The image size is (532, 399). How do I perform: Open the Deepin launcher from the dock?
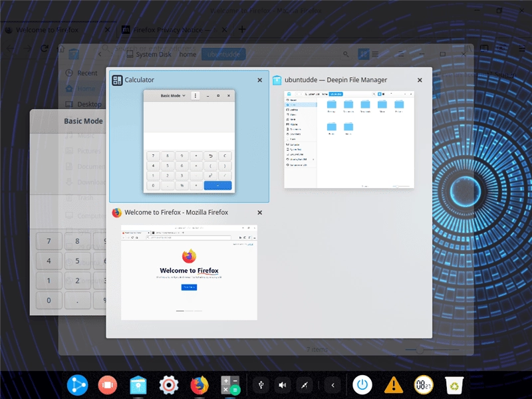77,385
